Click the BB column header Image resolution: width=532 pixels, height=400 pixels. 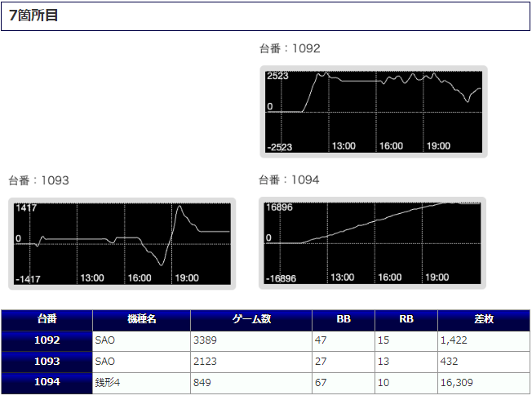click(x=344, y=320)
